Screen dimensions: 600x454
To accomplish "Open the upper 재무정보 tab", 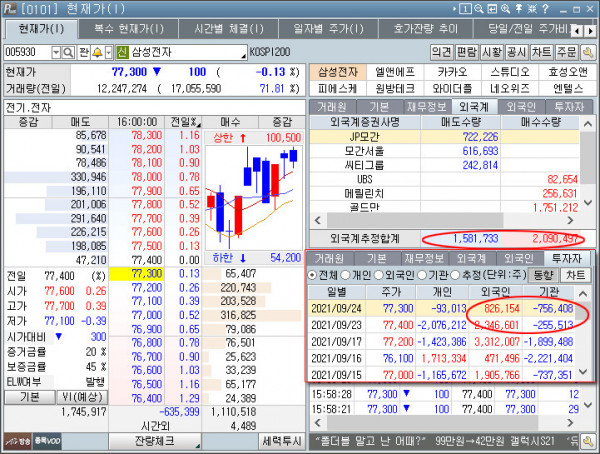I will pos(426,107).
